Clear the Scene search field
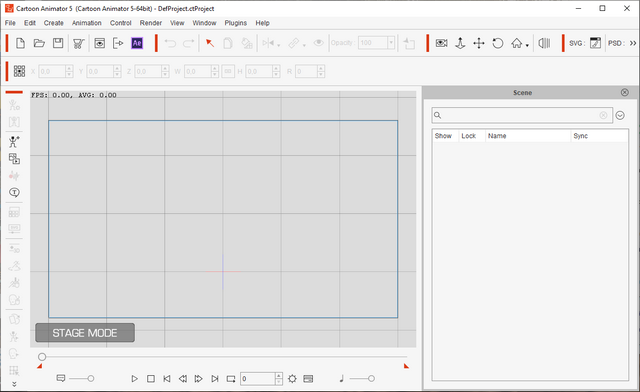640x392 pixels. pyautogui.click(x=603, y=115)
